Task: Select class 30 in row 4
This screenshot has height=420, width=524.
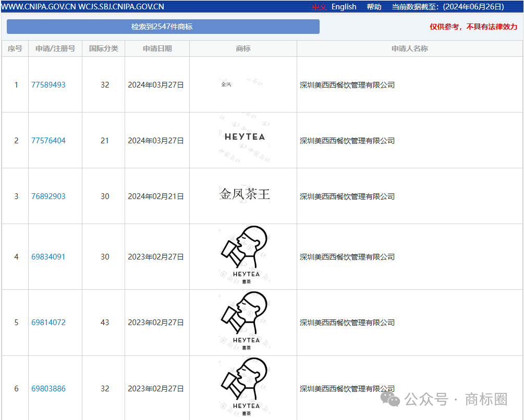Action: point(105,257)
